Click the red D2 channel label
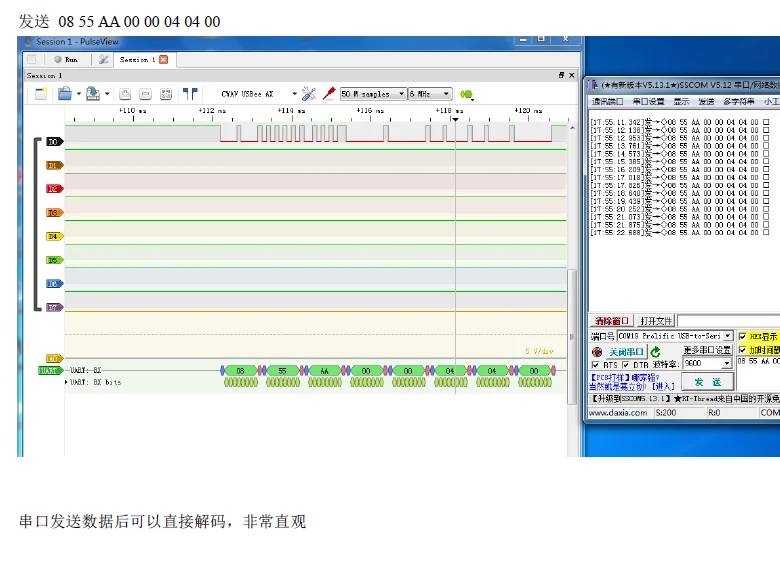The width and height of the screenshot is (780, 577). coord(53,189)
